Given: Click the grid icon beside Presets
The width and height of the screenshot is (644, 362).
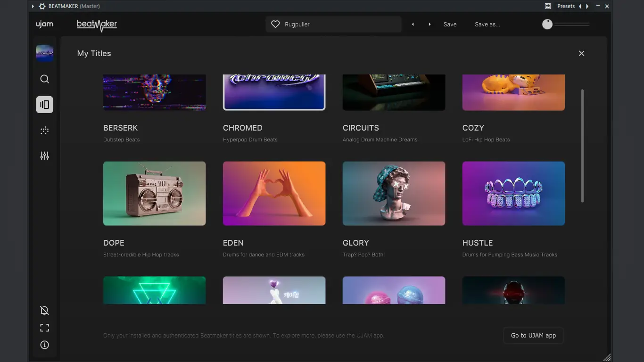Looking at the screenshot, I should tap(548, 6).
